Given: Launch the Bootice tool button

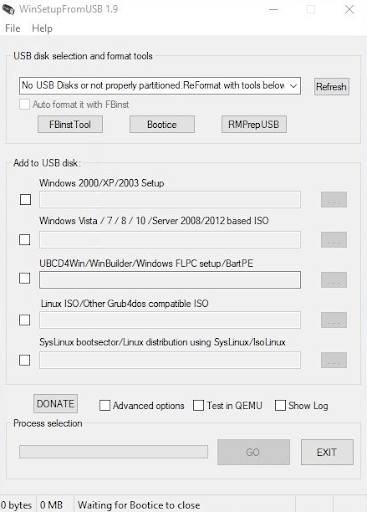Looking at the screenshot, I should coord(162,124).
